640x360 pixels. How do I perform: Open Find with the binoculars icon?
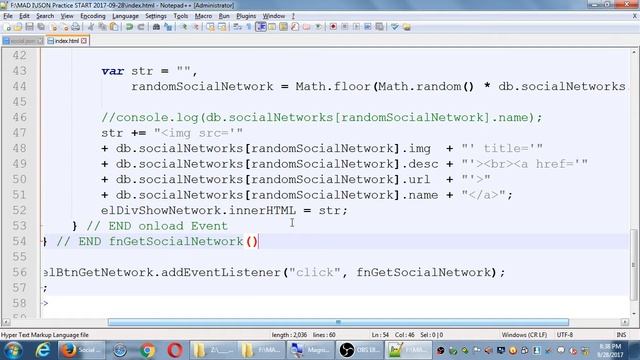[156, 27]
